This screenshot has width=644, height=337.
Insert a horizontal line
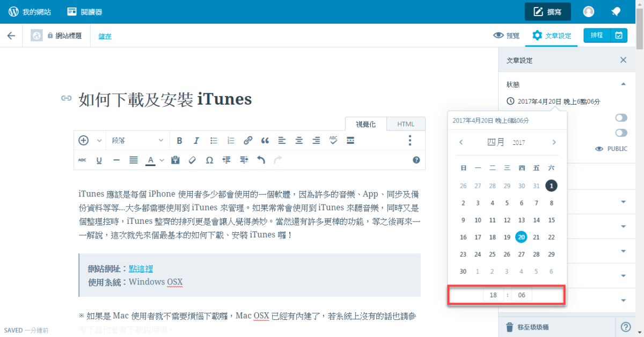[116, 160]
